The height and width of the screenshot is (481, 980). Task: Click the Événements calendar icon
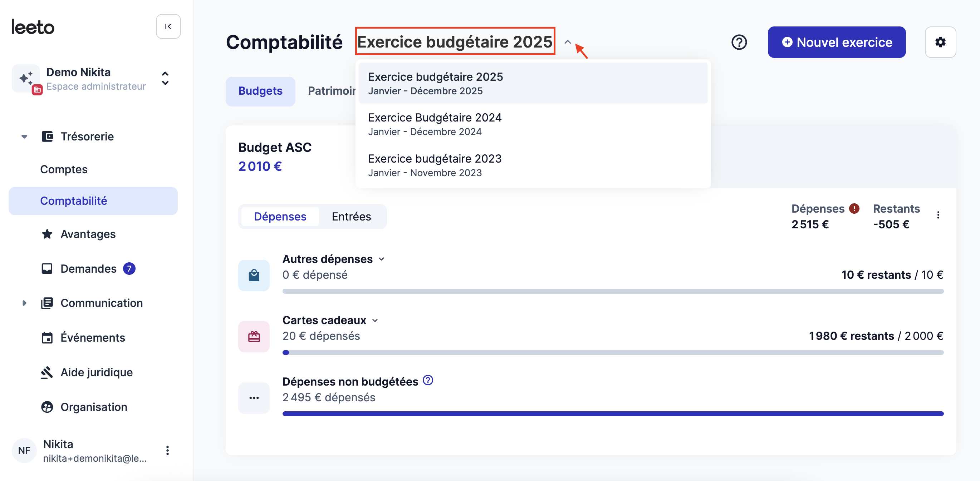tap(47, 338)
